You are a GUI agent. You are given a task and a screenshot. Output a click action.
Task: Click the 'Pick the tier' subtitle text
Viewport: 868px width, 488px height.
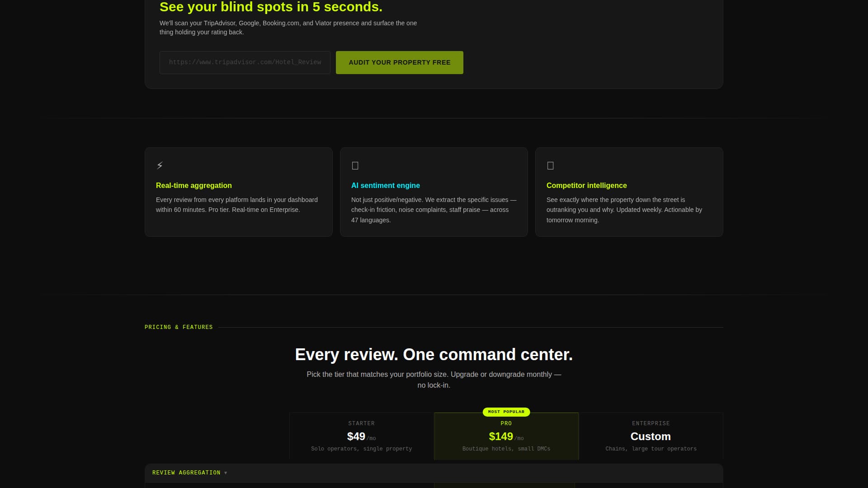[434, 380]
